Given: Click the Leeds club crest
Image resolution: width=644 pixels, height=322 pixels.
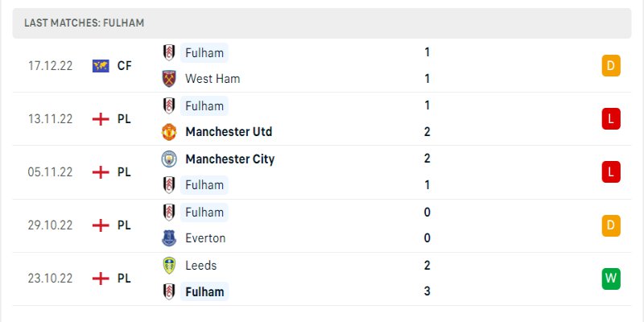Looking at the screenshot, I should 168,265.
